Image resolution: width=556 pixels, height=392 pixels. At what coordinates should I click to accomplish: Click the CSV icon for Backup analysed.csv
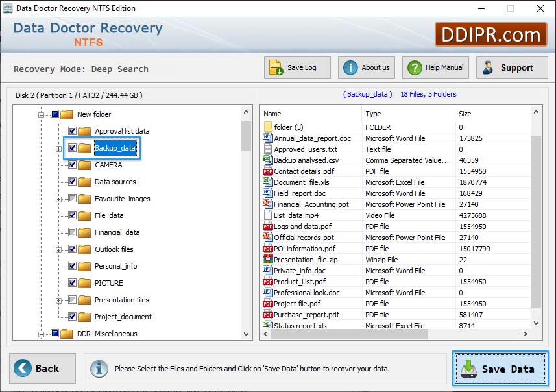267,160
